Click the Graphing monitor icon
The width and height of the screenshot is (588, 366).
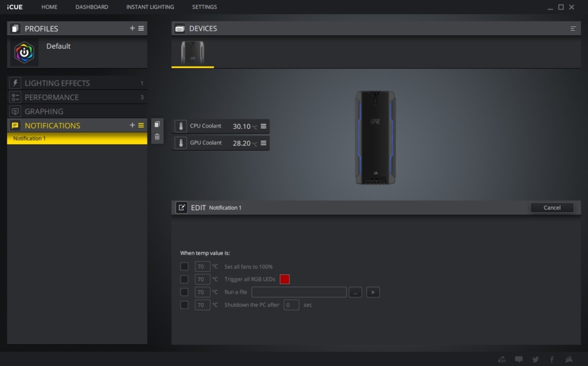coord(15,111)
